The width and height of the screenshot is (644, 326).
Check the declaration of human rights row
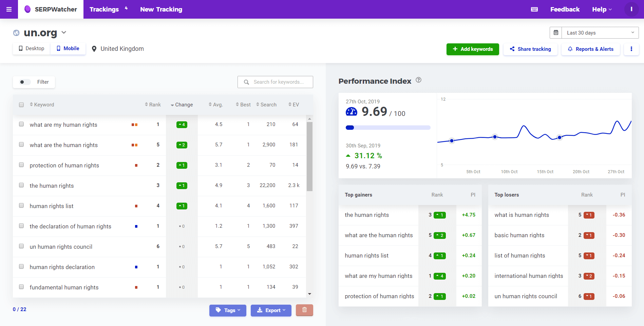[x=21, y=226]
